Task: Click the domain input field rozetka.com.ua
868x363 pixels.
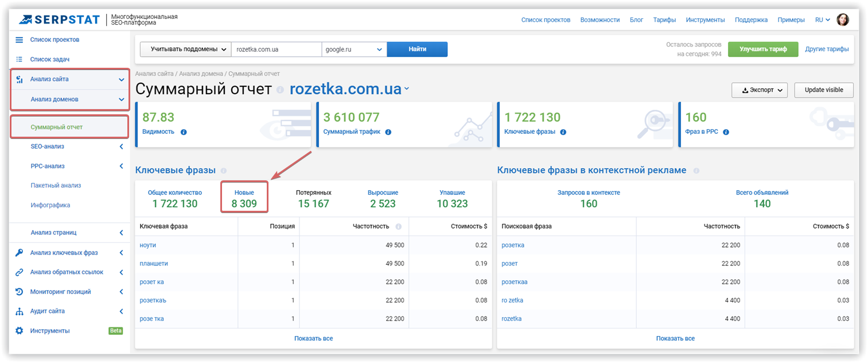Action: tap(277, 49)
